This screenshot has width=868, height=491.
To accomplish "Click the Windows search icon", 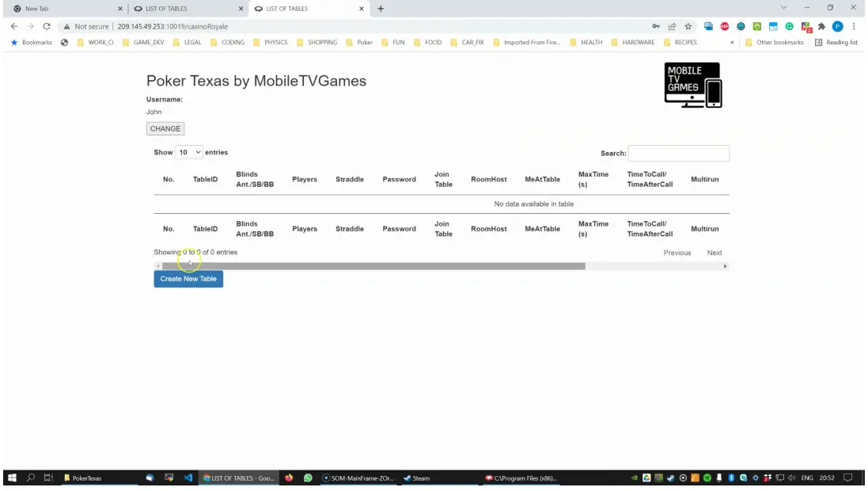I will 30,478.
